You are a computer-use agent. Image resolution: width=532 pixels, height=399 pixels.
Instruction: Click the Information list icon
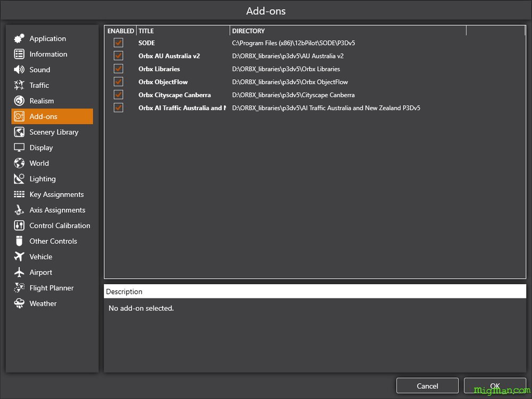point(19,54)
